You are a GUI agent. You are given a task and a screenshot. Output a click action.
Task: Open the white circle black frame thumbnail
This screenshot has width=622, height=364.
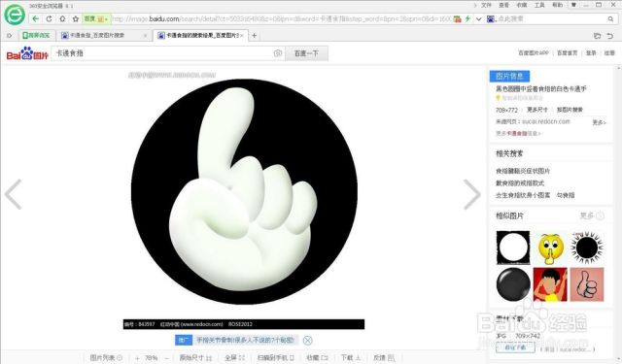[x=513, y=248]
